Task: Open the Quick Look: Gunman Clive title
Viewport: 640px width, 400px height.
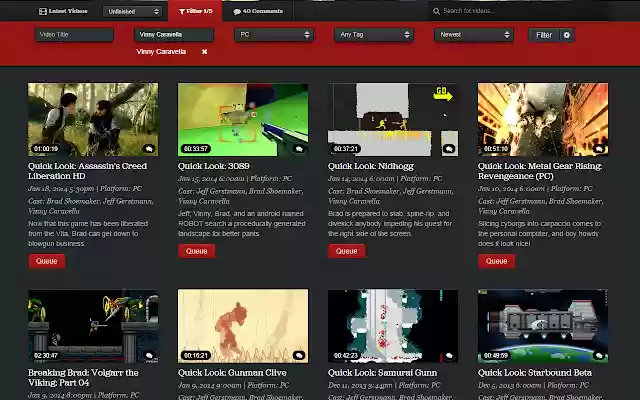Action: [232, 373]
